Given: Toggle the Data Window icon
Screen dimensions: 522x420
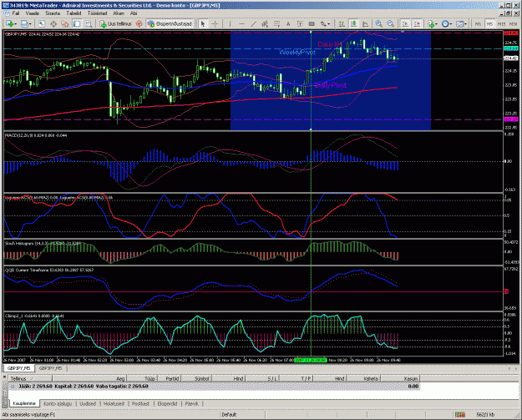Looking at the screenshot, I should click(x=53, y=24).
